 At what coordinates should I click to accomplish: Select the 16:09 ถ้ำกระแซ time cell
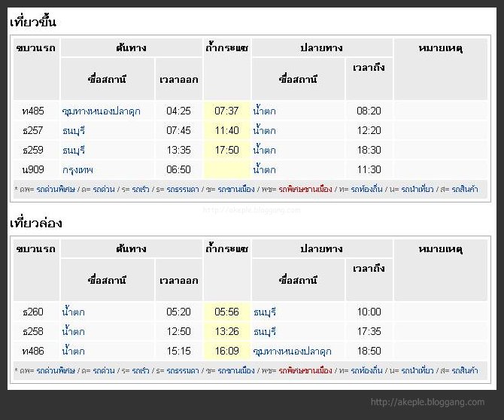pyautogui.click(x=227, y=351)
